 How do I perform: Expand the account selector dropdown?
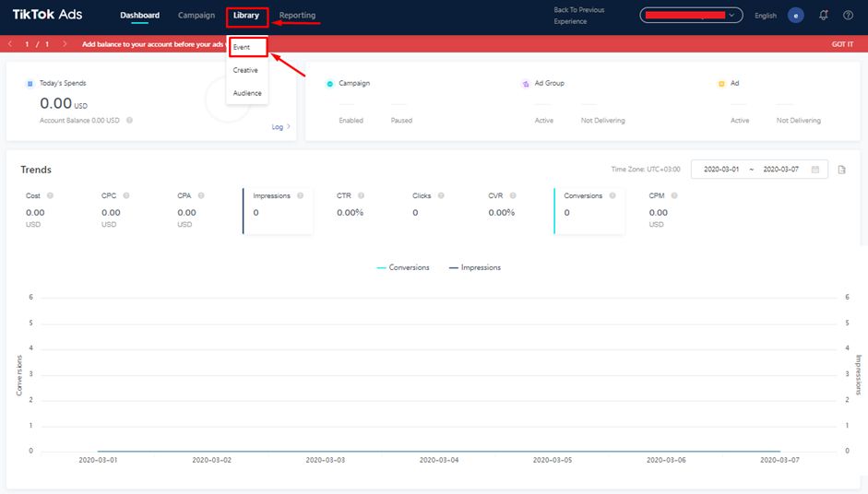pos(691,16)
